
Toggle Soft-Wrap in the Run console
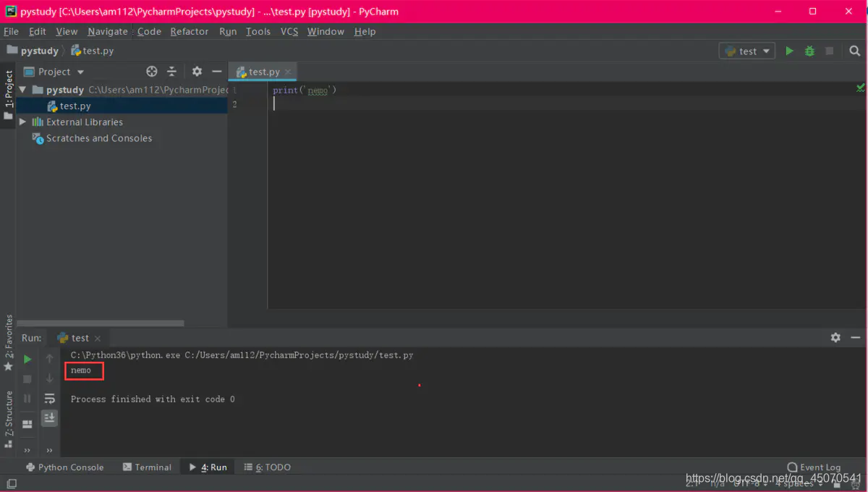49,398
